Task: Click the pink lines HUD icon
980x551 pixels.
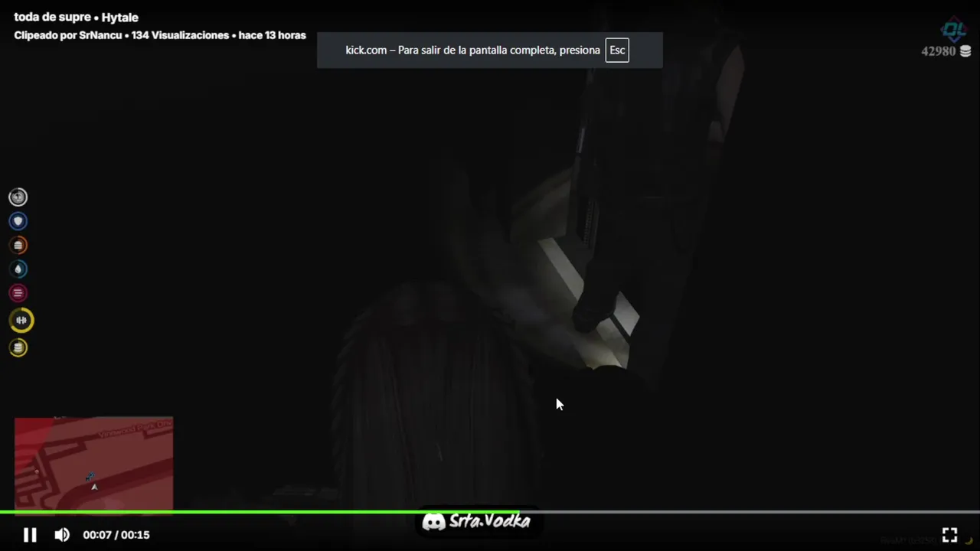Action: click(x=18, y=292)
